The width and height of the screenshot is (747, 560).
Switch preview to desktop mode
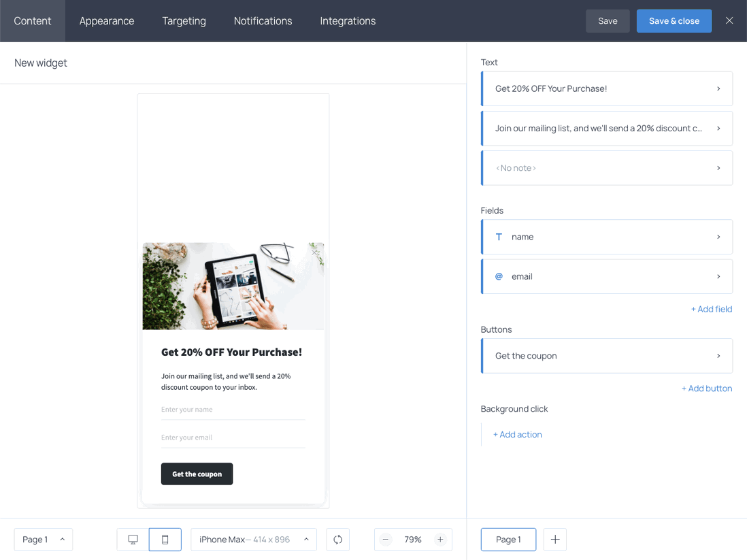(132, 539)
